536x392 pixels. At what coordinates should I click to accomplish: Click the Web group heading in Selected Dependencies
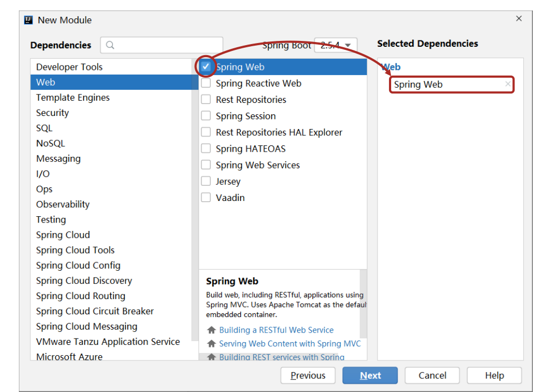pyautogui.click(x=391, y=67)
